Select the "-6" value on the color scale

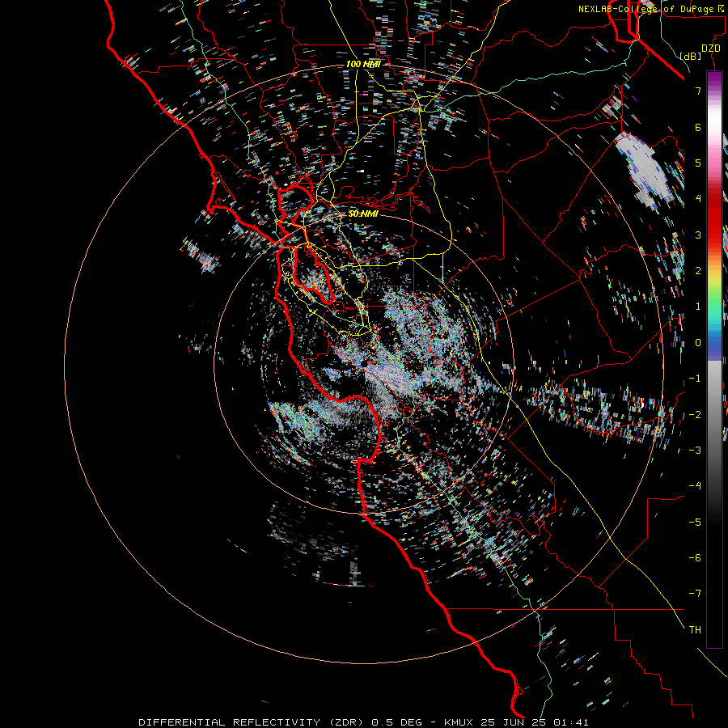695,558
